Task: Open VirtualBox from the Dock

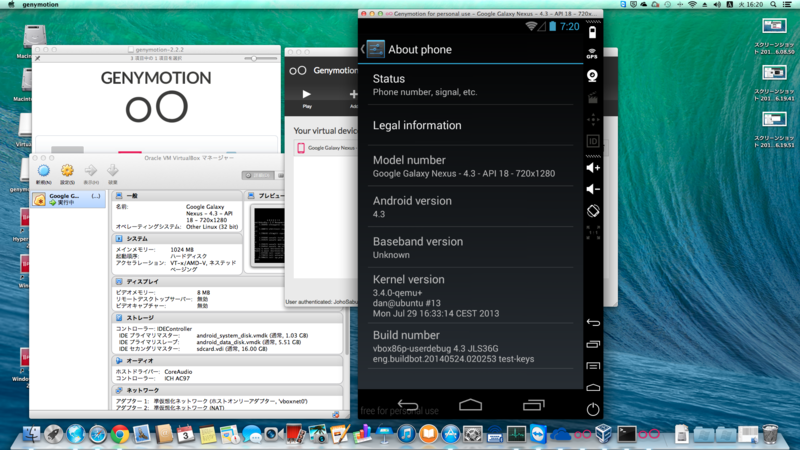Action: (x=604, y=434)
